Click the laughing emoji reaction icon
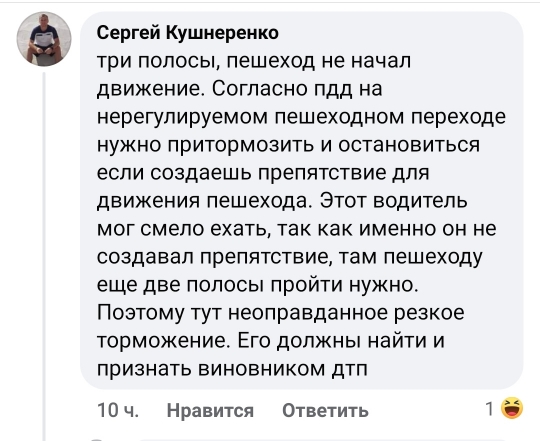 tap(512, 409)
